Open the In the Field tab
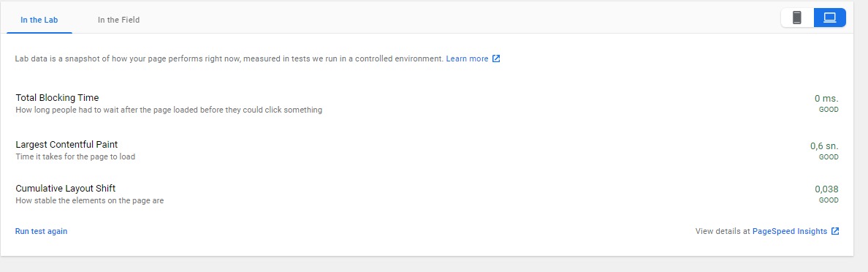868x272 pixels. tap(118, 20)
